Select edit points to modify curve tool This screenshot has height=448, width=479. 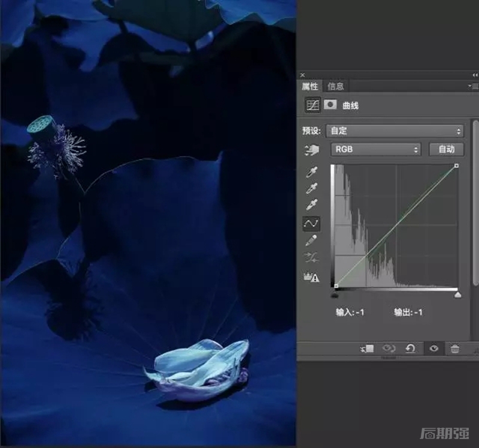(311, 223)
